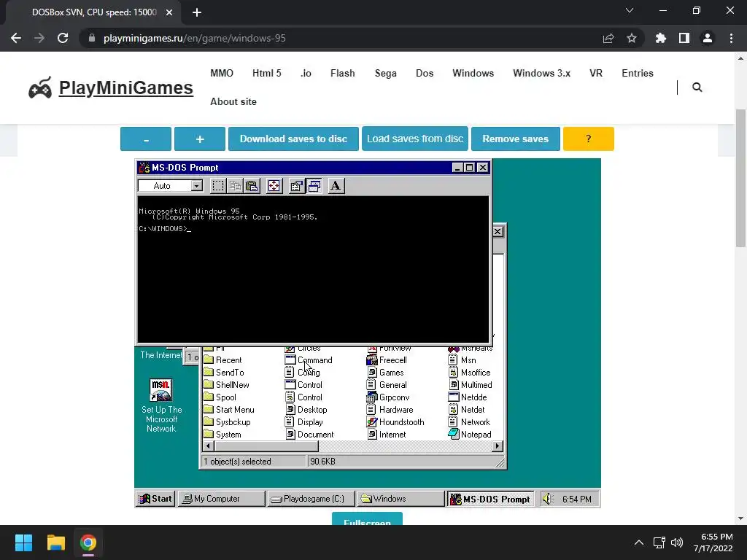The height and width of the screenshot is (560, 747).
Task: Open the Windows 3.x site menu item
Action: [542, 74]
